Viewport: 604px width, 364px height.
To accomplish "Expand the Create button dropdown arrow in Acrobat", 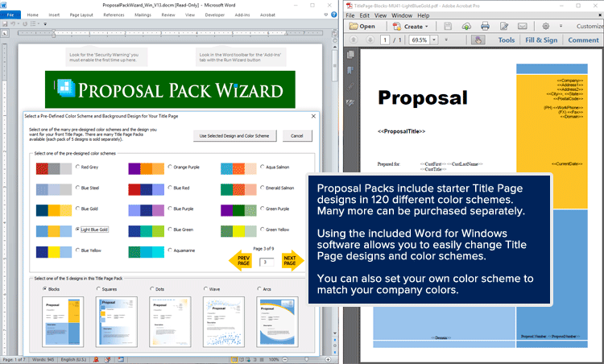I will 426,27.
